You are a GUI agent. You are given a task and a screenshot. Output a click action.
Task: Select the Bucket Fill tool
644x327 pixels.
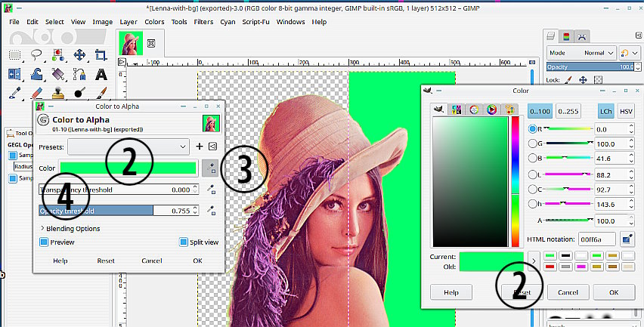pyautogui.click(x=58, y=74)
